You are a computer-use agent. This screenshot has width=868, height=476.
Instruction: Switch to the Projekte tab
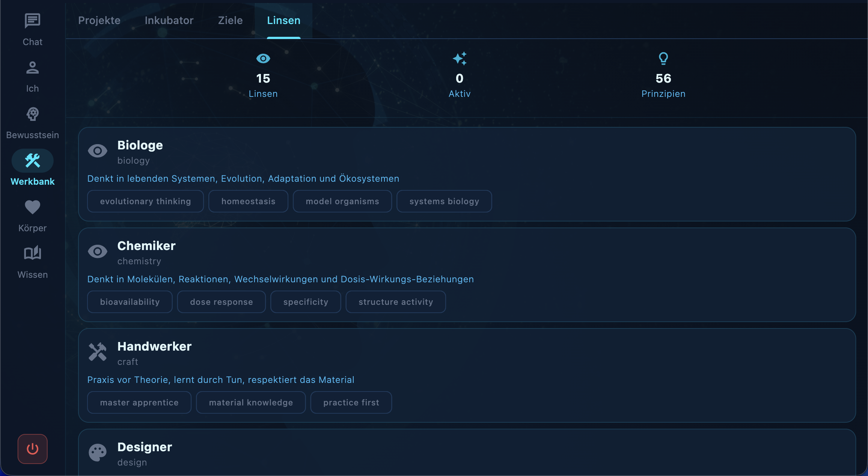click(99, 20)
